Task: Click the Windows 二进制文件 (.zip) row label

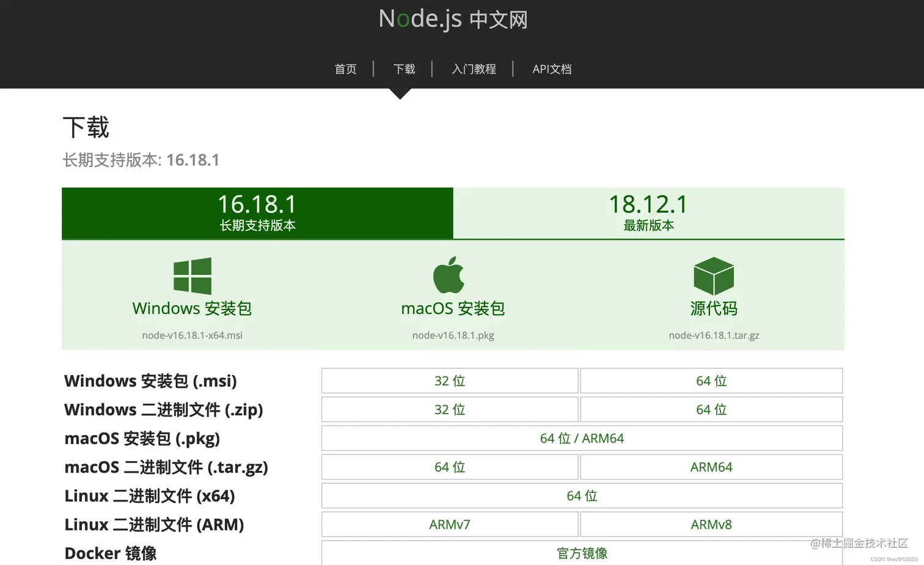Action: 164,410
